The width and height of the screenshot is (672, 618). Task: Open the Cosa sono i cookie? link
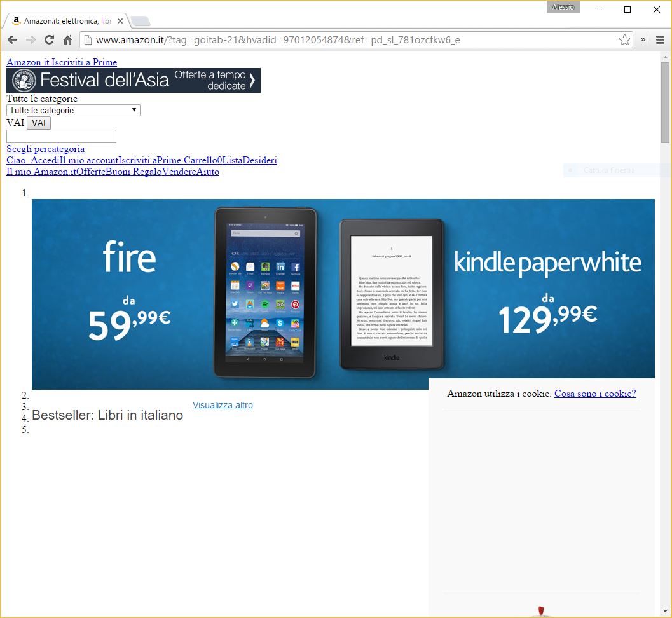point(595,394)
